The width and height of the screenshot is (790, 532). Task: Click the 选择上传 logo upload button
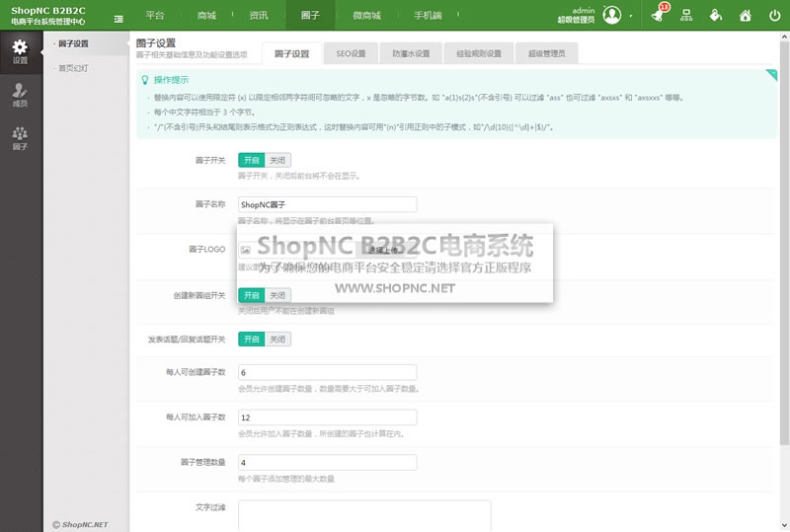pyautogui.click(x=386, y=250)
